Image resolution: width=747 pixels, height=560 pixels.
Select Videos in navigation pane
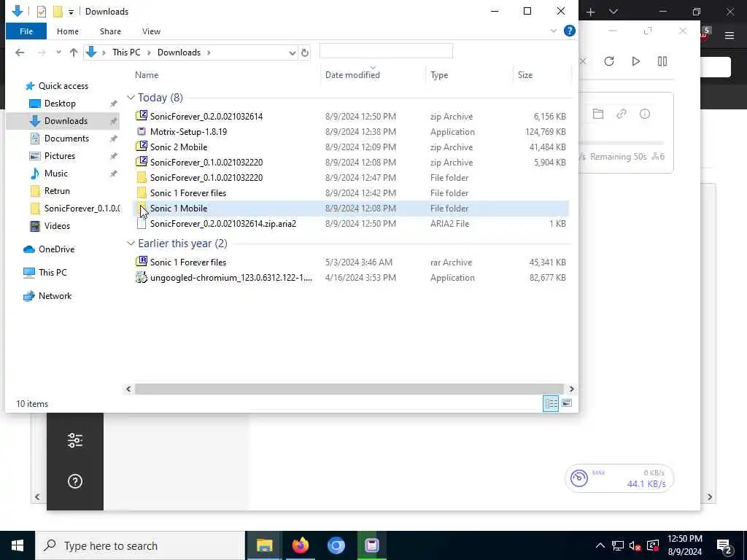(57, 226)
